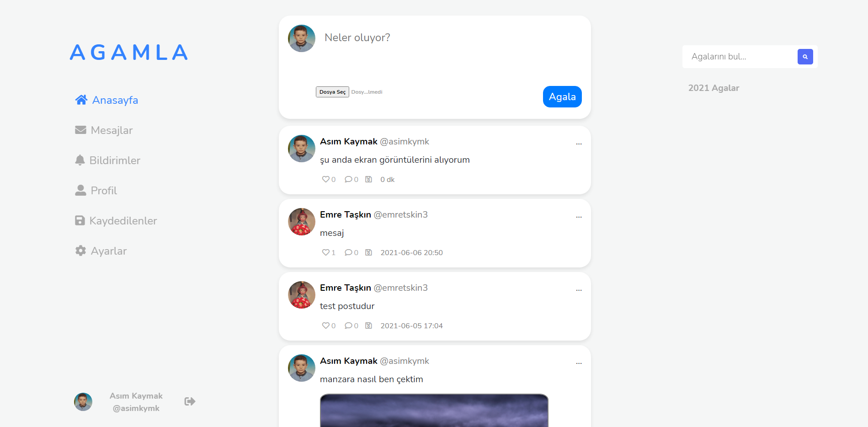
Task: Focus the "Agalarını bul..." search field
Action: coord(740,57)
